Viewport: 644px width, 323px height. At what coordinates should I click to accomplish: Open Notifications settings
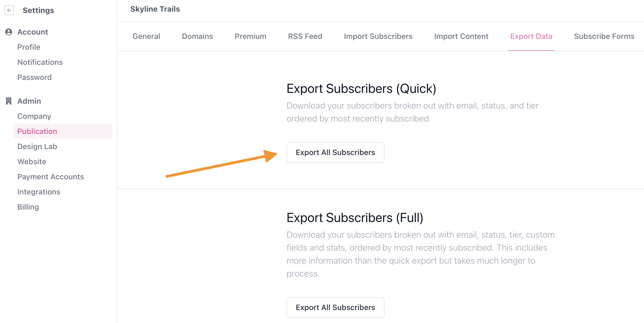pyautogui.click(x=40, y=62)
